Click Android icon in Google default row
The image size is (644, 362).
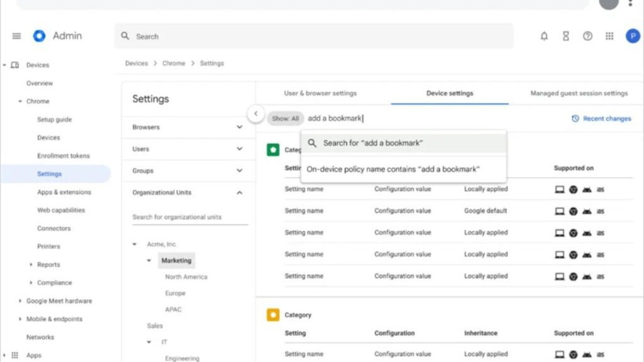tap(587, 211)
